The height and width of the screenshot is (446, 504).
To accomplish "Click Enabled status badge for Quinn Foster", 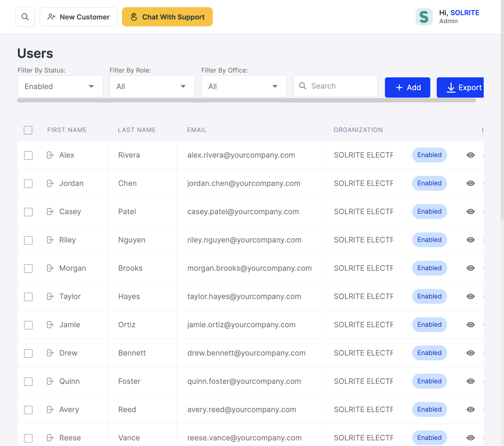I will [430, 381].
